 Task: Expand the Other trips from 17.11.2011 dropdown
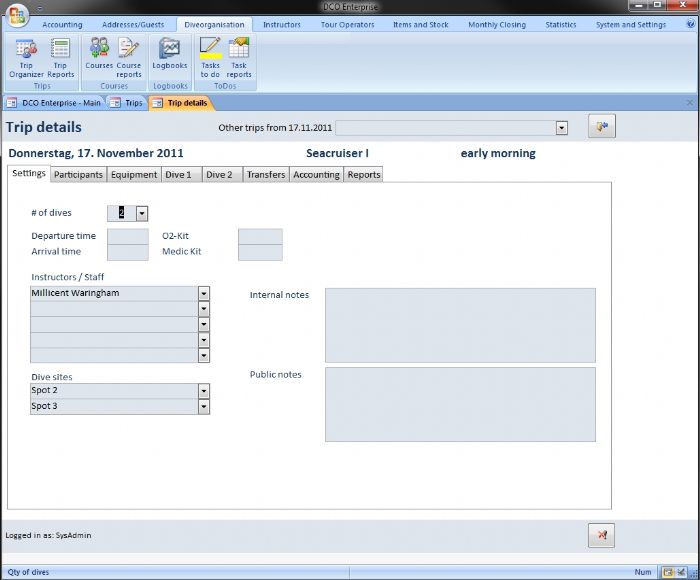[x=561, y=128]
